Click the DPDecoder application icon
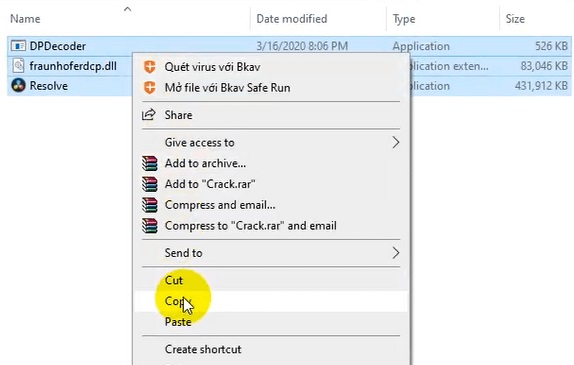 click(18, 46)
